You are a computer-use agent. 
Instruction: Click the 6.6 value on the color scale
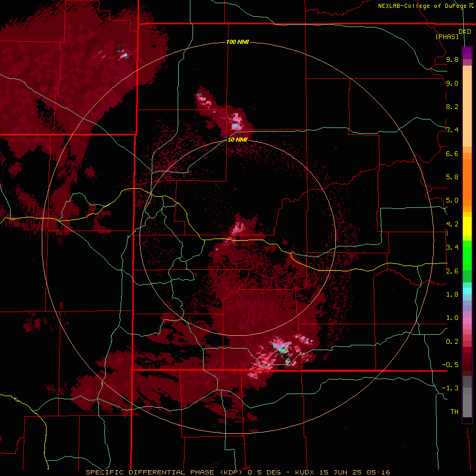[x=452, y=153]
